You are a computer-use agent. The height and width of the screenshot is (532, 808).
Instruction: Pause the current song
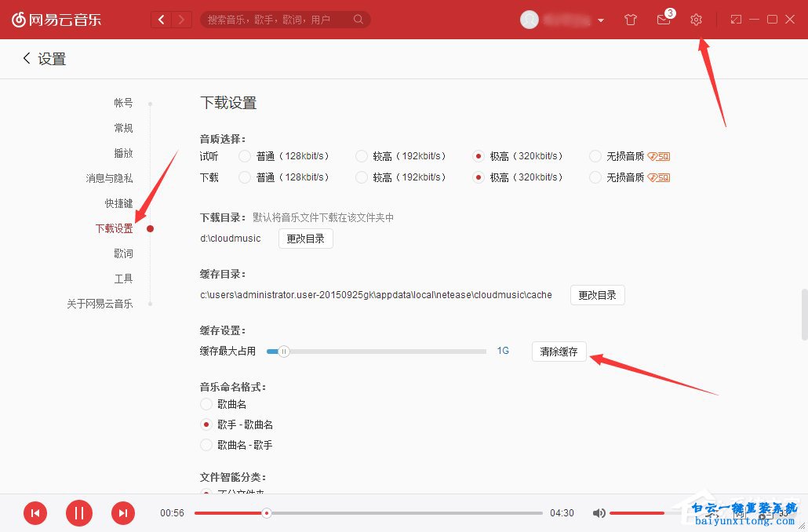[78, 512]
